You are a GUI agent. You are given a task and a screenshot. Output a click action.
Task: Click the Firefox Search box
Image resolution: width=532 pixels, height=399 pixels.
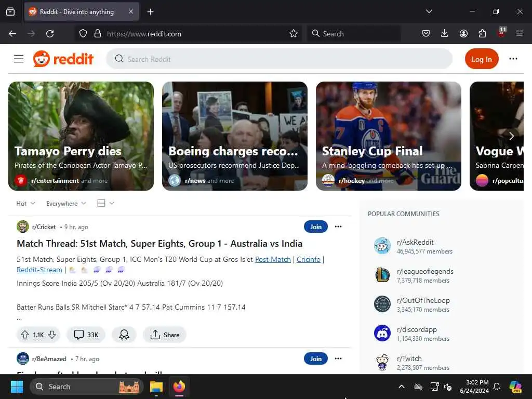(x=354, y=34)
